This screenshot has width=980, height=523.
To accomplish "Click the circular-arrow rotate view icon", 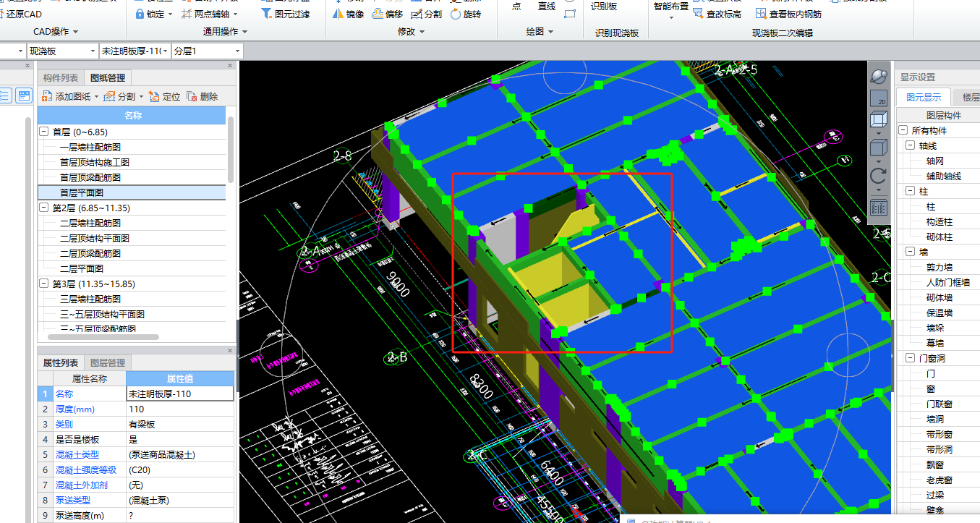I will 878,176.
